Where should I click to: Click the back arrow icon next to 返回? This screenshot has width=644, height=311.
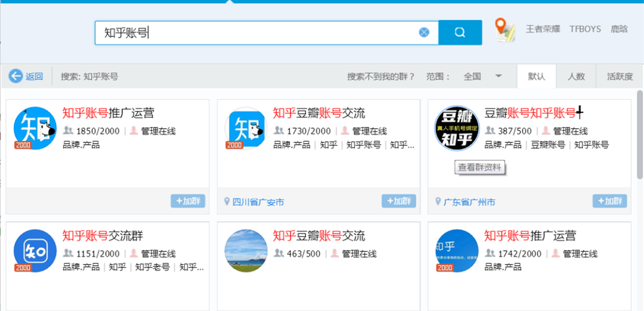16,76
